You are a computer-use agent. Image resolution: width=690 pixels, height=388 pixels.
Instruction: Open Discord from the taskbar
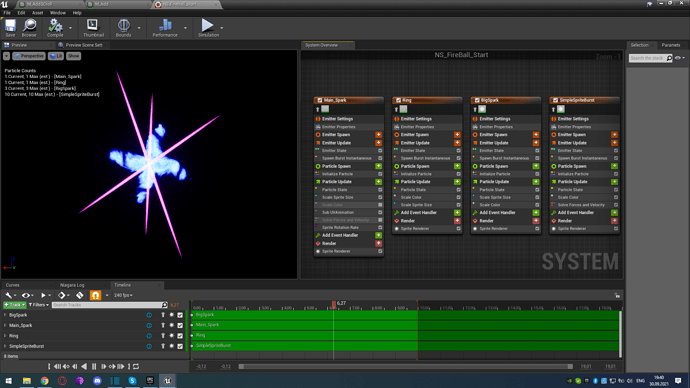(x=97, y=381)
